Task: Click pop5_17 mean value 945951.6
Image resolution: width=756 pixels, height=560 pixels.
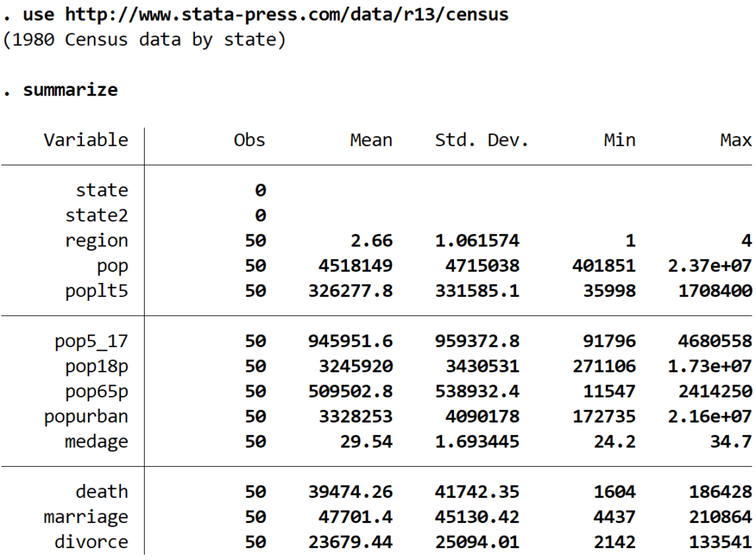Action: [351, 341]
